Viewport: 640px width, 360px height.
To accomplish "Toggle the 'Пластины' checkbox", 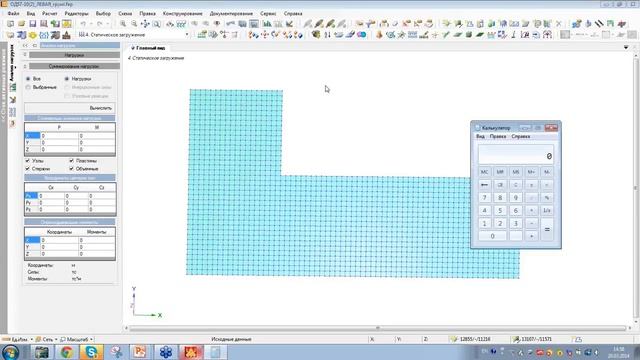I will pyautogui.click(x=71, y=161).
